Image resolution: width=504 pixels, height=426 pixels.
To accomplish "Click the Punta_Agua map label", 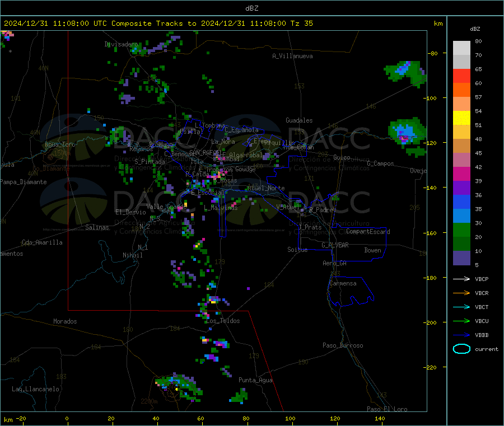I will tap(255, 380).
